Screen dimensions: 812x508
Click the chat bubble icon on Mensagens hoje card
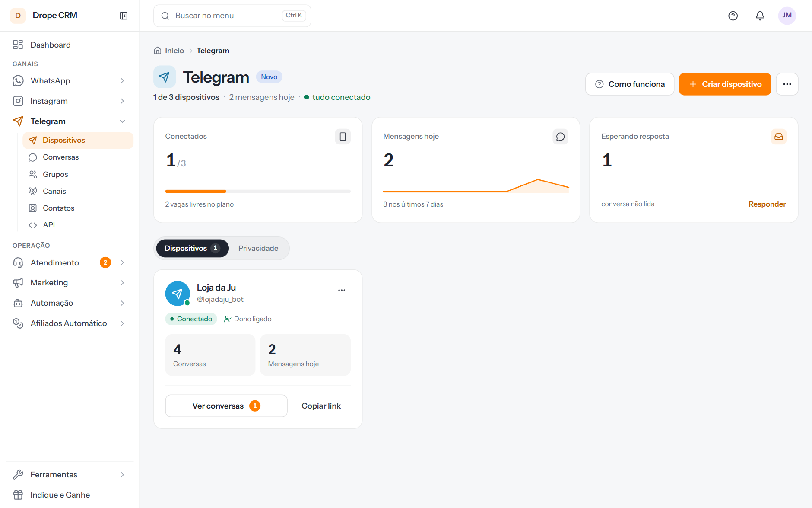561,137
